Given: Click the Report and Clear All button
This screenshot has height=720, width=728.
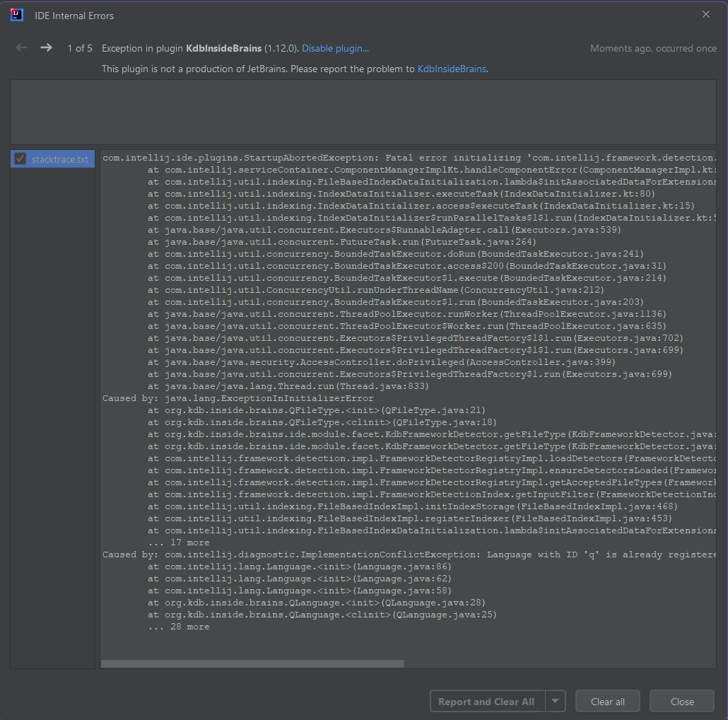Looking at the screenshot, I should point(486,702).
